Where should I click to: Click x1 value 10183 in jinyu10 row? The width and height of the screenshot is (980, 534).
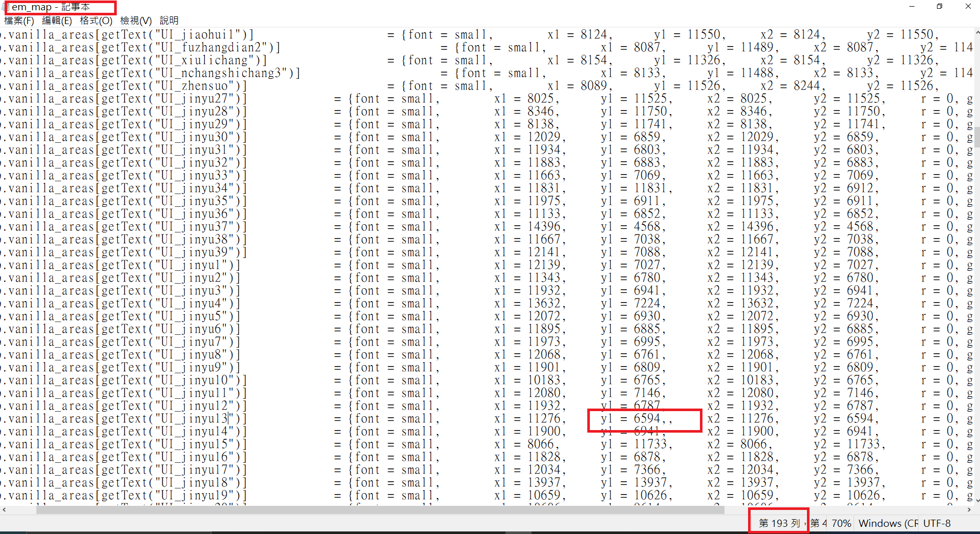click(x=545, y=380)
